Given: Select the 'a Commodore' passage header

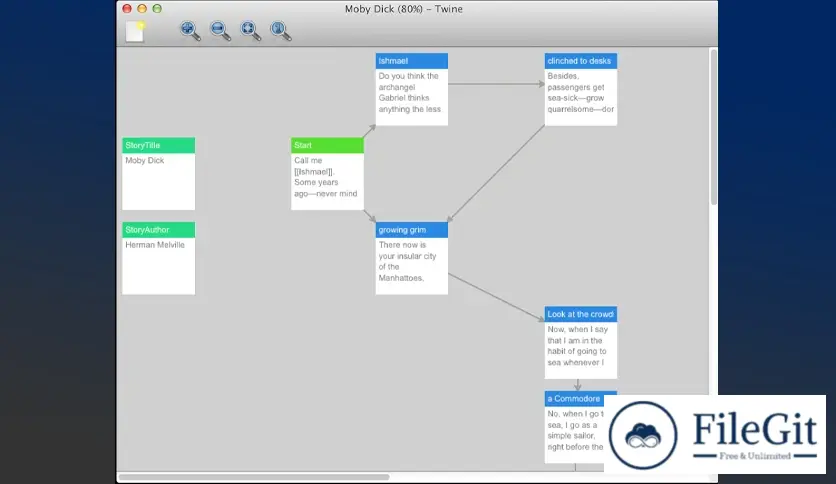Looking at the screenshot, I should click(x=574, y=399).
